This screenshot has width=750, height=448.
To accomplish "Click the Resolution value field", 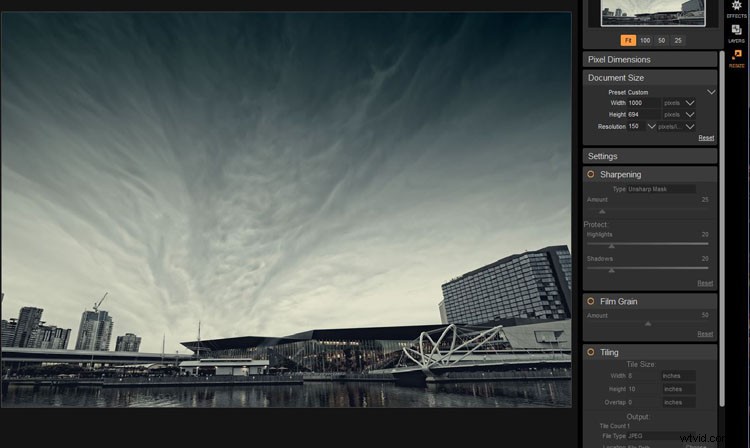I will pos(636,126).
